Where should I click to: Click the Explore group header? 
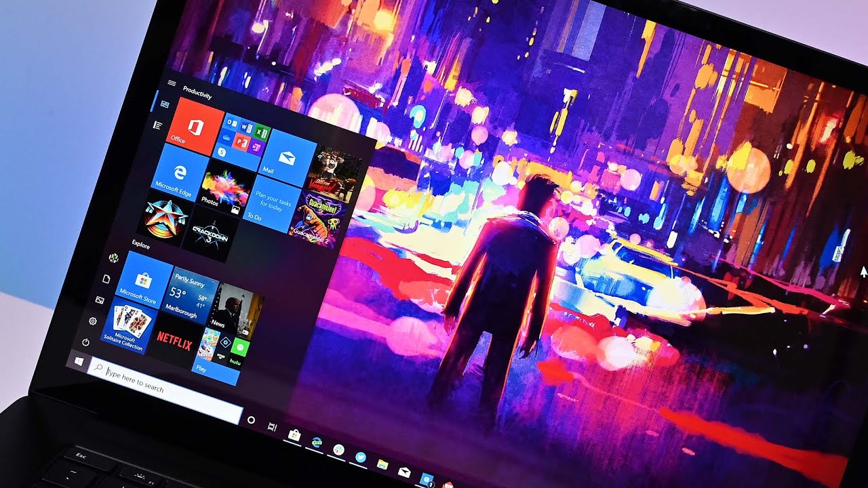141,245
